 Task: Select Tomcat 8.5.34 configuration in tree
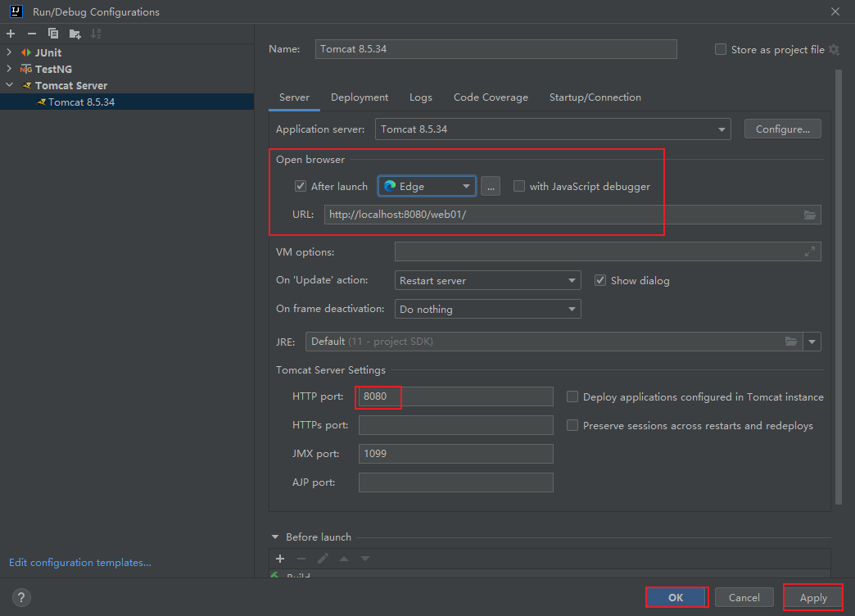127,102
